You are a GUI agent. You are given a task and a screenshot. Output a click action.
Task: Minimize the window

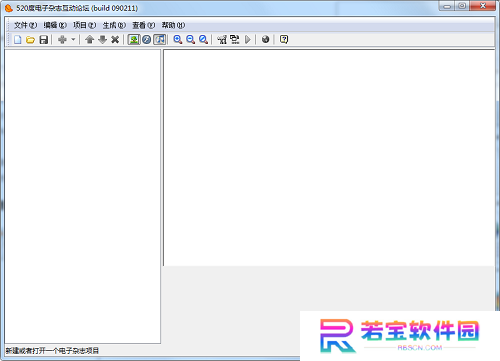[447, 6]
